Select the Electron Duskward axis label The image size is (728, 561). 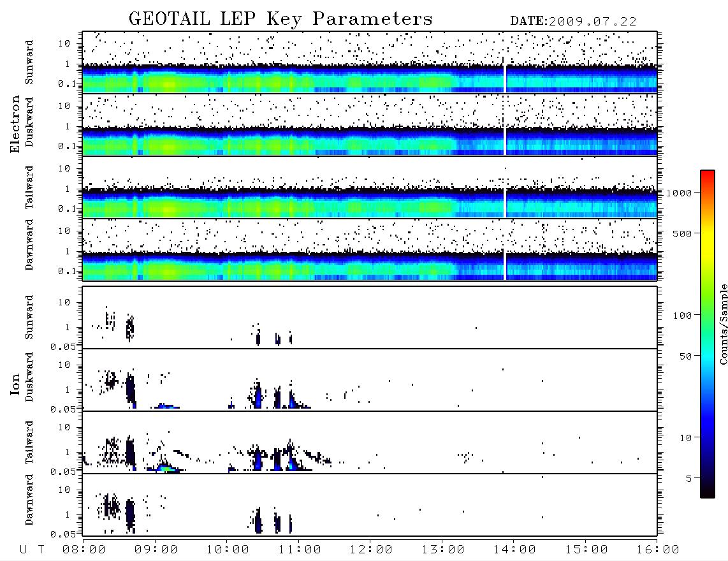coord(29,122)
